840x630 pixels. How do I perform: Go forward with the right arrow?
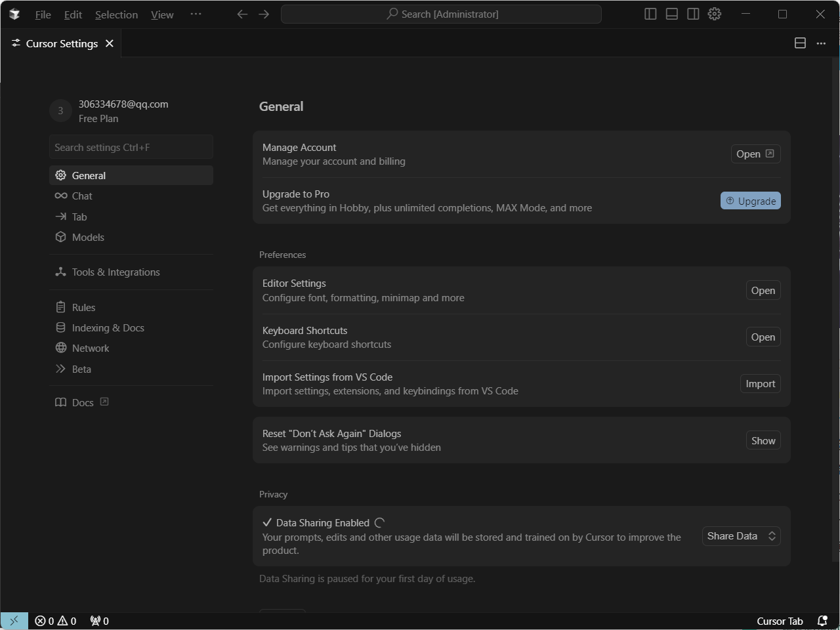[x=264, y=14]
